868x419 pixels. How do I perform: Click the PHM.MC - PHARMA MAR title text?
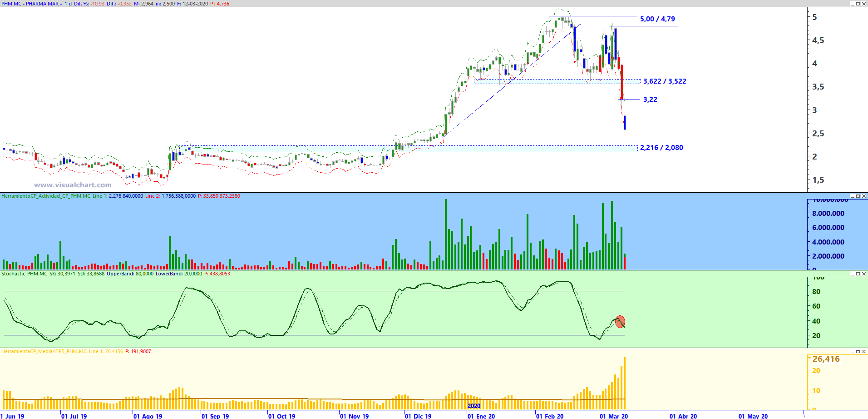tap(30, 4)
